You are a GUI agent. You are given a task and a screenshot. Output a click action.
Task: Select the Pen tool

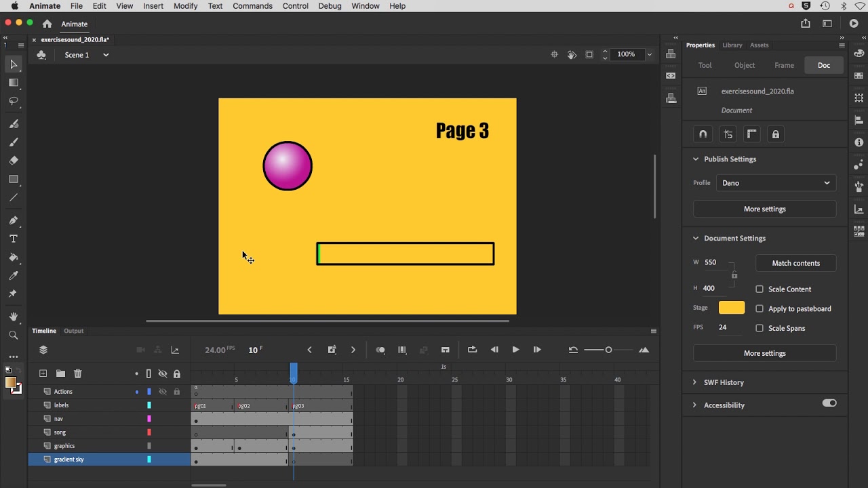point(14,220)
